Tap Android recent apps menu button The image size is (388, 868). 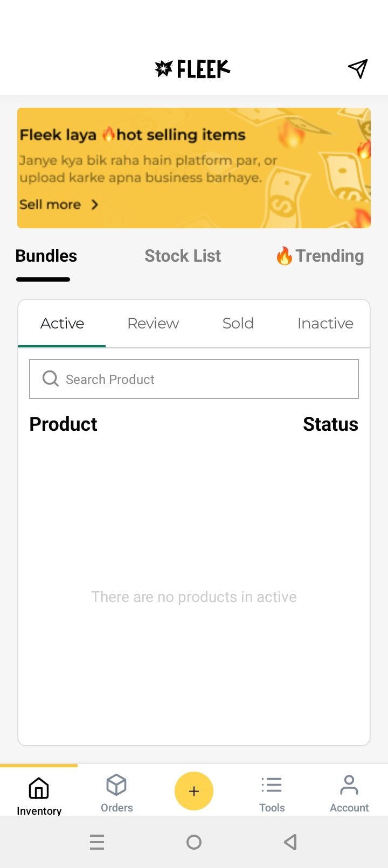pos(97,842)
